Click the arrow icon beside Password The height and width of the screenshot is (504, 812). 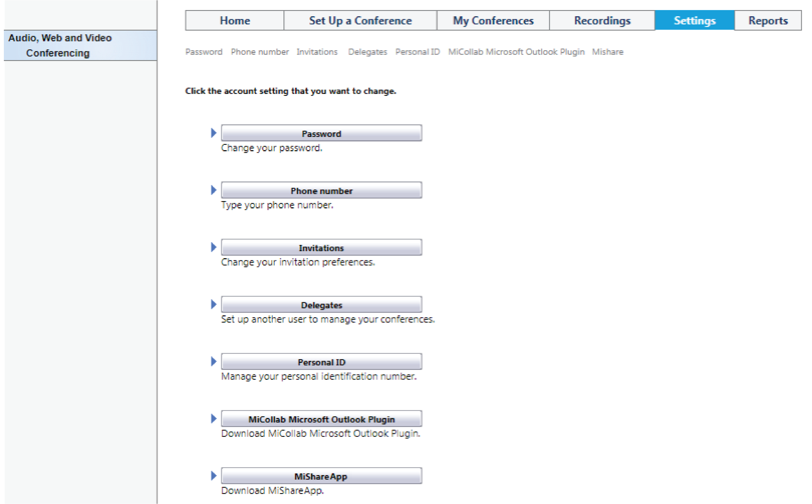coord(214,133)
